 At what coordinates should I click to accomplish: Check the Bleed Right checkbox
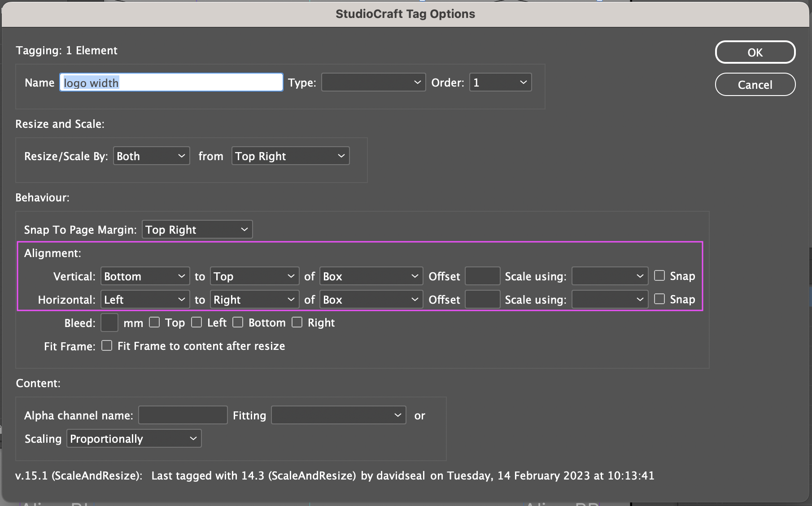297,322
